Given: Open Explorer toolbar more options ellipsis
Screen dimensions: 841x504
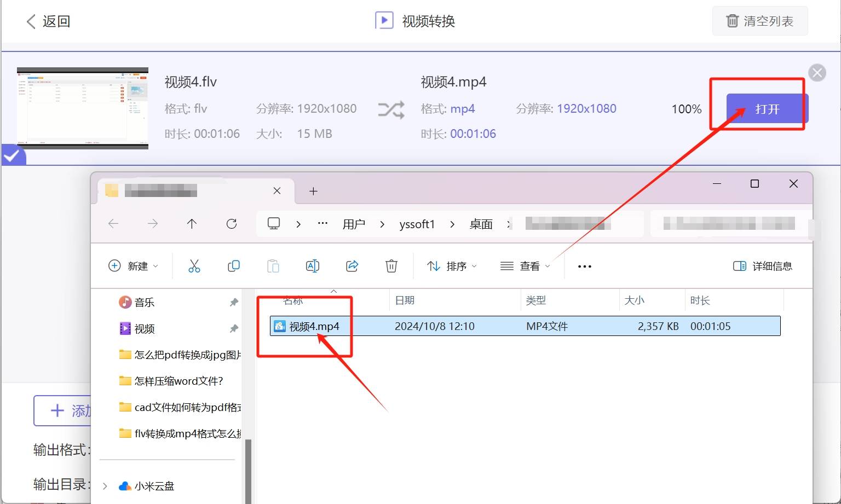Looking at the screenshot, I should click(x=584, y=267).
